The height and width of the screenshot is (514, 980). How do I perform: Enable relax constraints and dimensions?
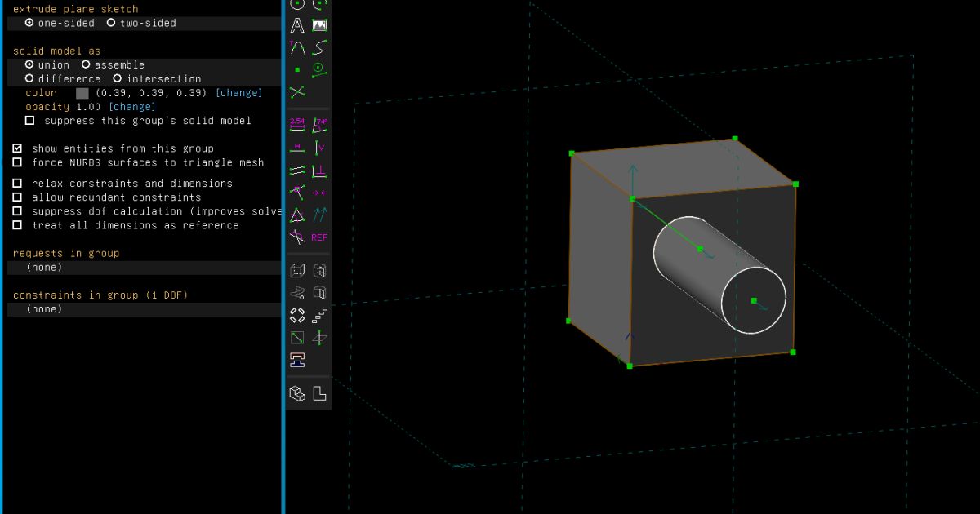coord(122,184)
